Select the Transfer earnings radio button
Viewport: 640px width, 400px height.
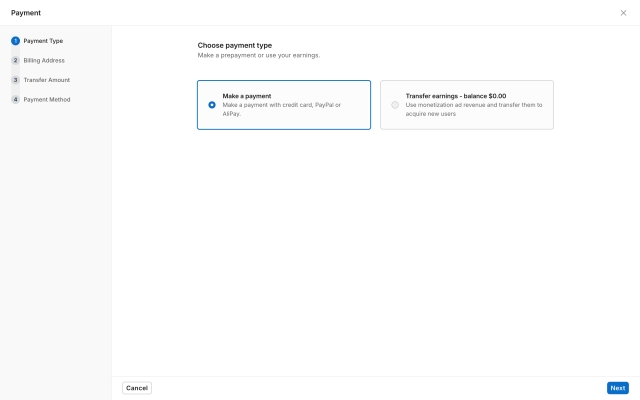pyautogui.click(x=395, y=105)
